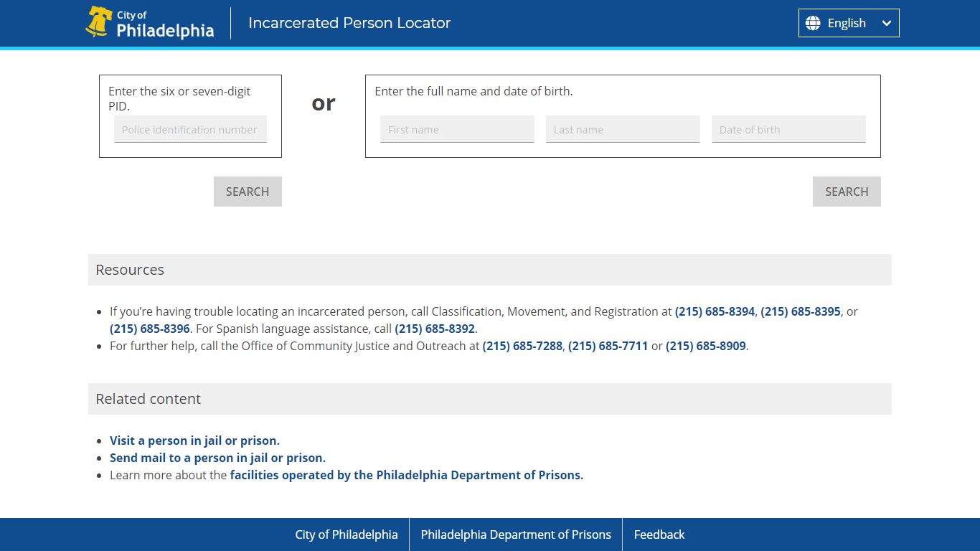Call Community Justice number (215) 685-7288

[x=522, y=346]
